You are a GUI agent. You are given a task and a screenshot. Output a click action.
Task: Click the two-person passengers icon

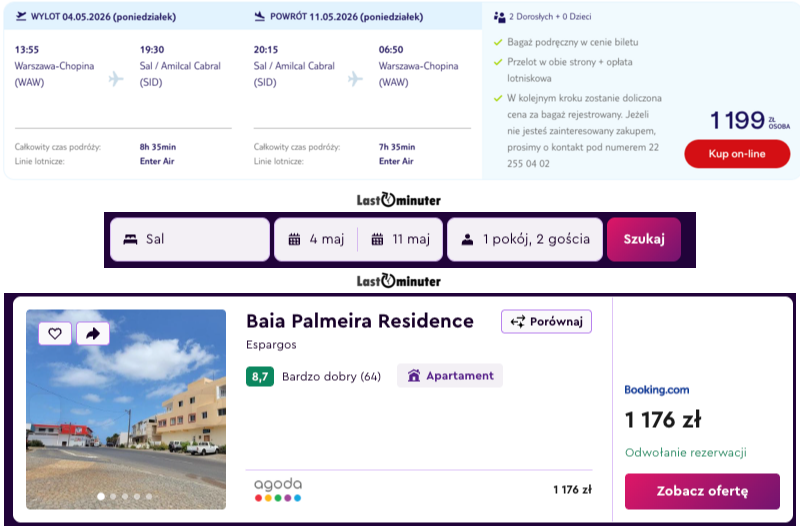(500, 17)
